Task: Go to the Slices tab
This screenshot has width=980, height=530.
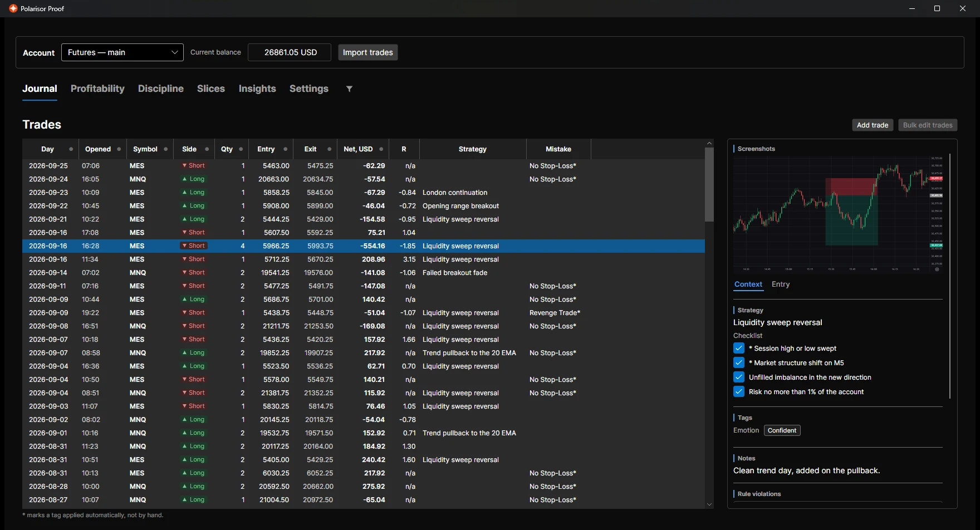Action: point(211,89)
